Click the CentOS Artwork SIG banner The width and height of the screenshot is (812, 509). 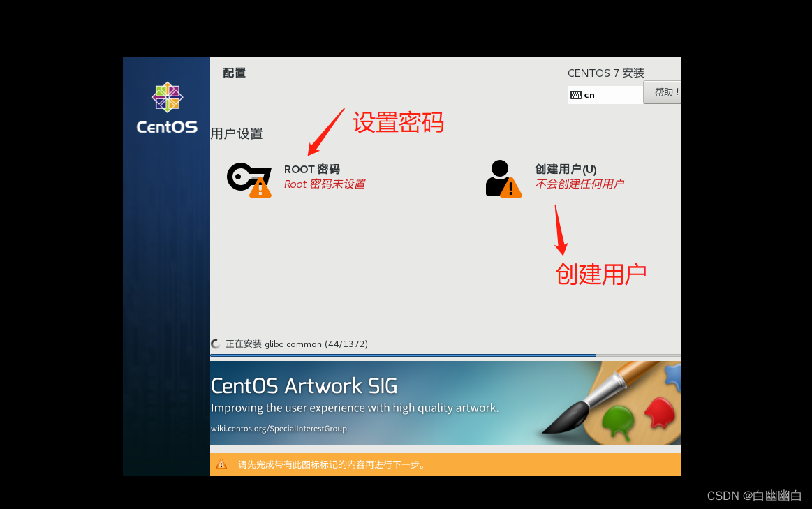tap(445, 403)
